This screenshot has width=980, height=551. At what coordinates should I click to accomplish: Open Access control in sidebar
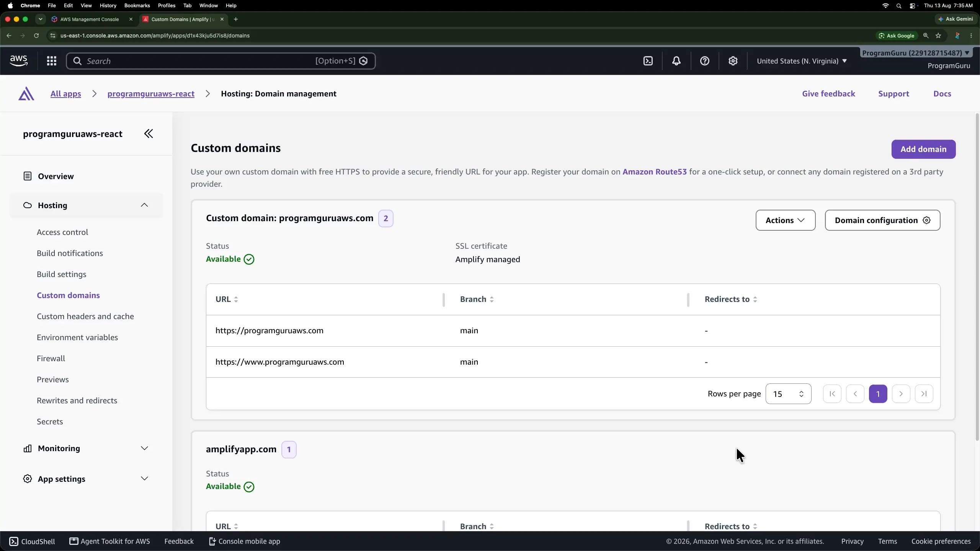tap(62, 232)
